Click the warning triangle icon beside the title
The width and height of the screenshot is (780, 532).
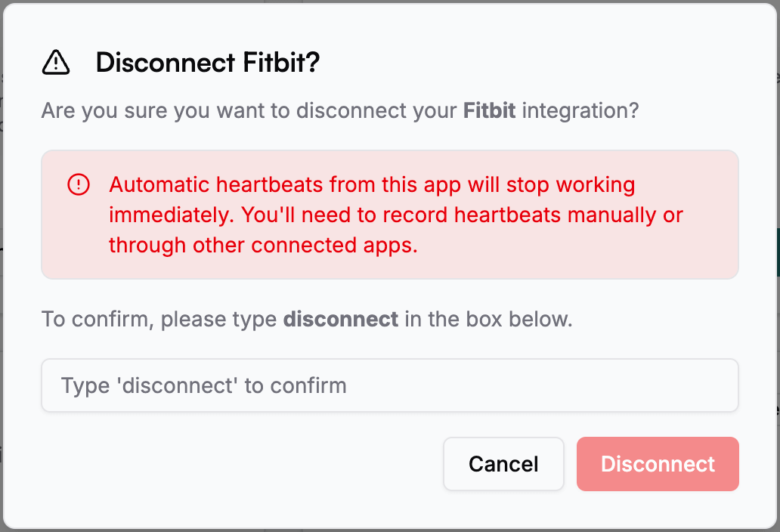pos(56,63)
